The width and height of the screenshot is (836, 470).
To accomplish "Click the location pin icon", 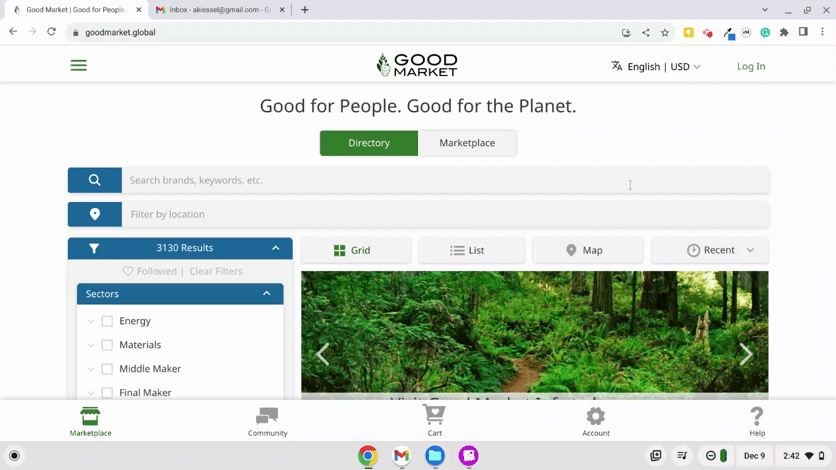I will tap(95, 214).
